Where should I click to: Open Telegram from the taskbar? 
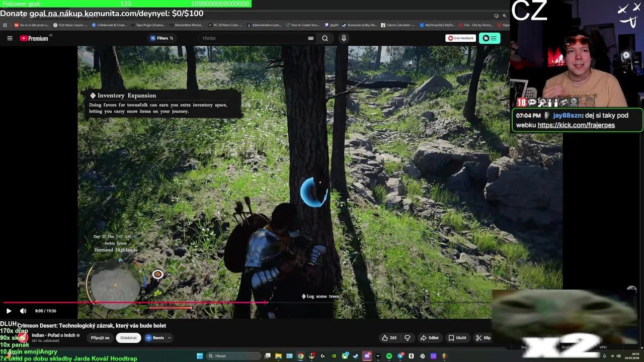pos(400,356)
